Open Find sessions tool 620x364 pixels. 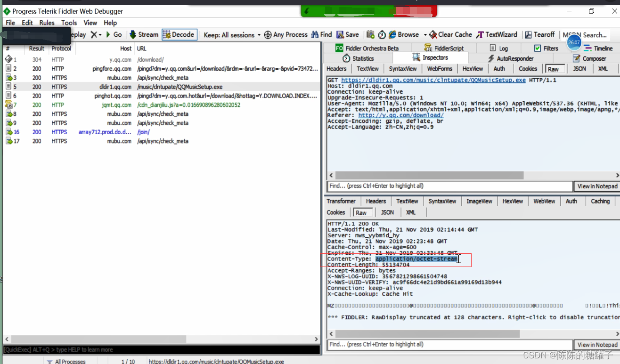(x=321, y=35)
